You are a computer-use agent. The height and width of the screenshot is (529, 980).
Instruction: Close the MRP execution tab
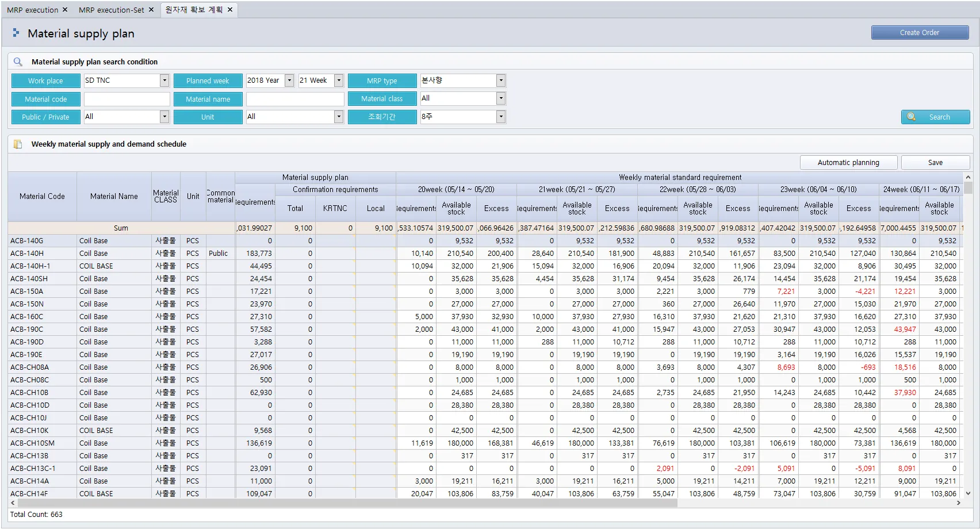tap(65, 10)
